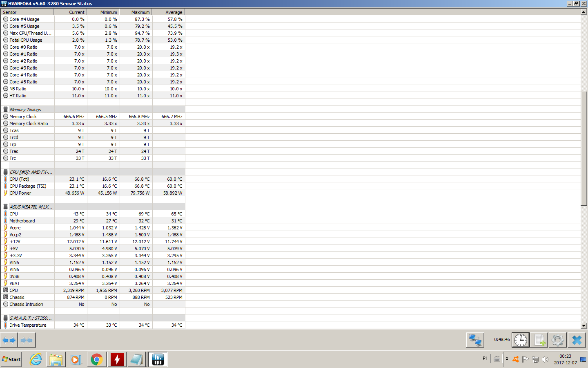Click the '666.6 MHz' current memory clock value
Screen dimensions: 588x368
click(74, 117)
